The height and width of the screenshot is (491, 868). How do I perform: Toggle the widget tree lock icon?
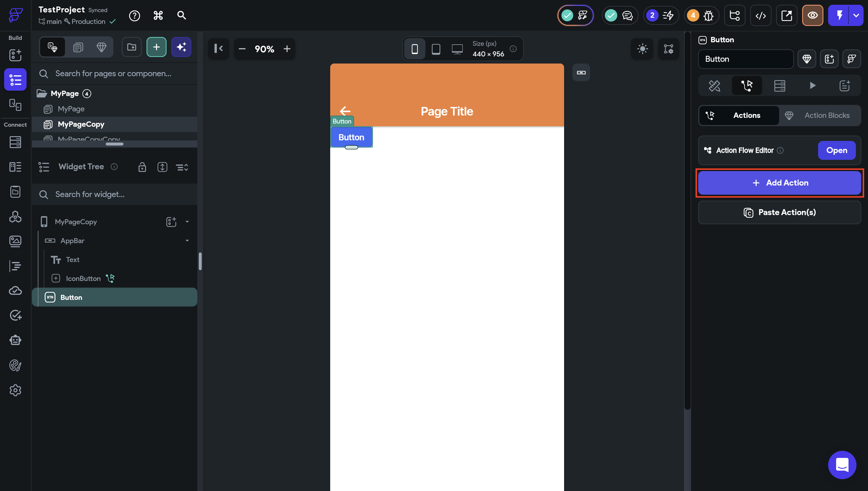click(142, 167)
